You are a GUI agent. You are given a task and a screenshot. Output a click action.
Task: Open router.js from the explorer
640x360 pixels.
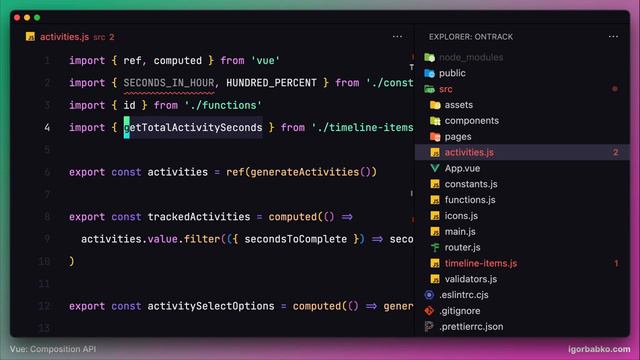click(x=462, y=247)
